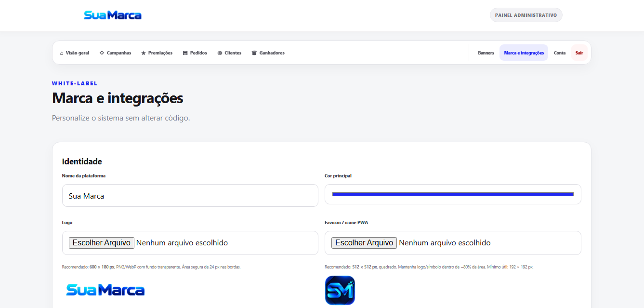Click the text 'Personalize o sistema sem alterar código.'

(121, 118)
